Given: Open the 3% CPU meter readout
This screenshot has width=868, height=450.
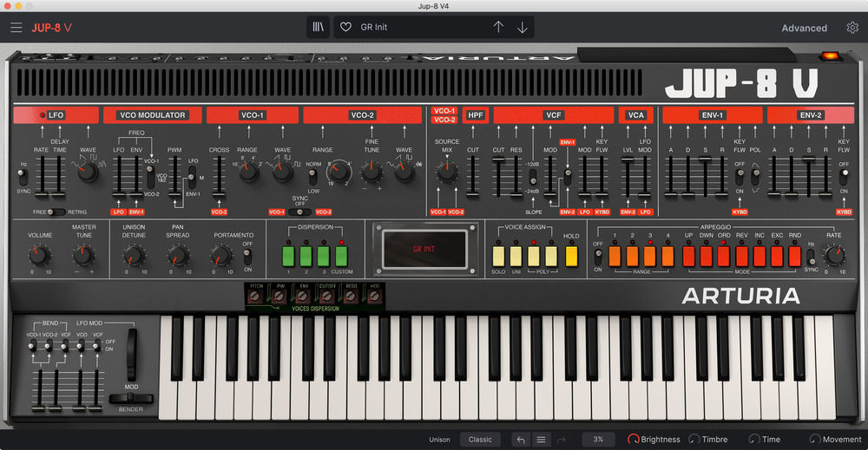Looking at the screenshot, I should 598,440.
